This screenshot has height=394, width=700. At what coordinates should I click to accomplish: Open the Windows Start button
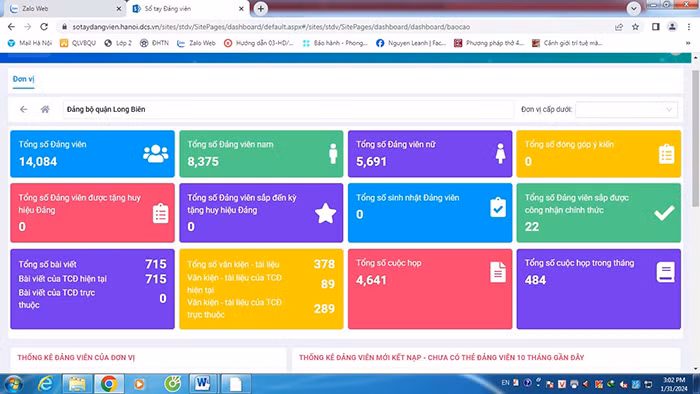[x=13, y=384]
